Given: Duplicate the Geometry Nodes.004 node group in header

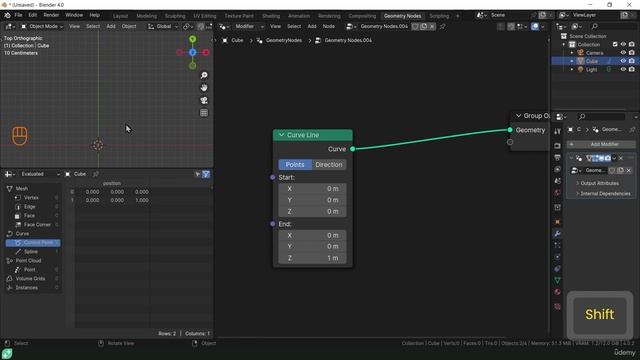Looking at the screenshot, I should click(x=424, y=27).
